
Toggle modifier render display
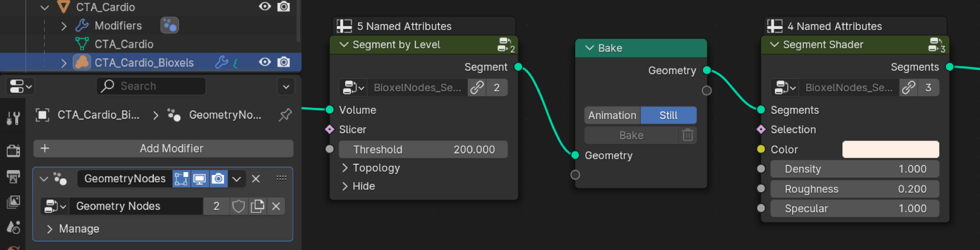tap(218, 179)
